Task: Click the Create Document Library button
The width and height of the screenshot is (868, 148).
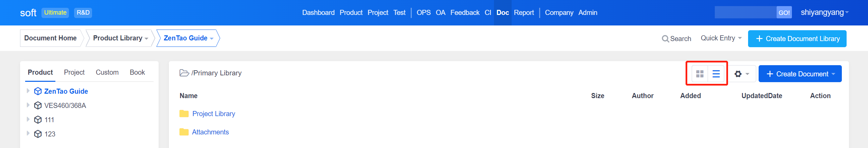Action: [797, 39]
